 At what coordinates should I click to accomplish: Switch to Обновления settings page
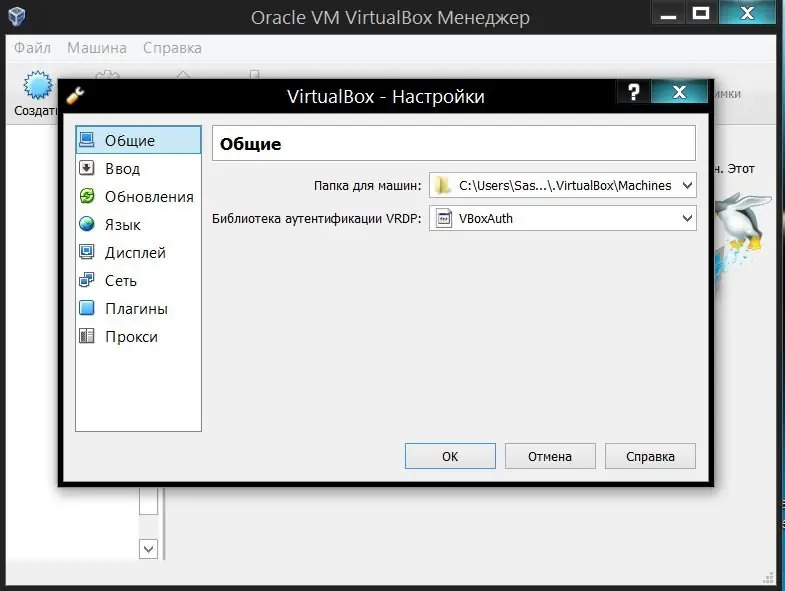pos(138,196)
